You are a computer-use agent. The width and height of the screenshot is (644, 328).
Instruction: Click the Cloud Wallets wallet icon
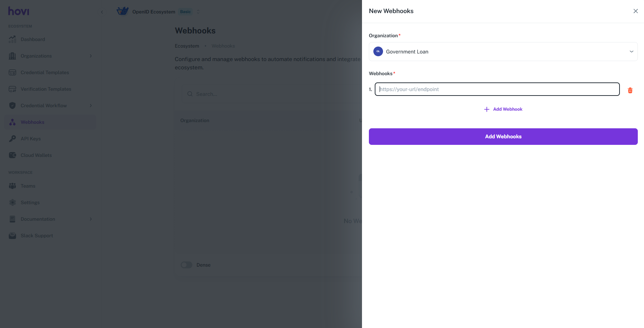point(12,155)
